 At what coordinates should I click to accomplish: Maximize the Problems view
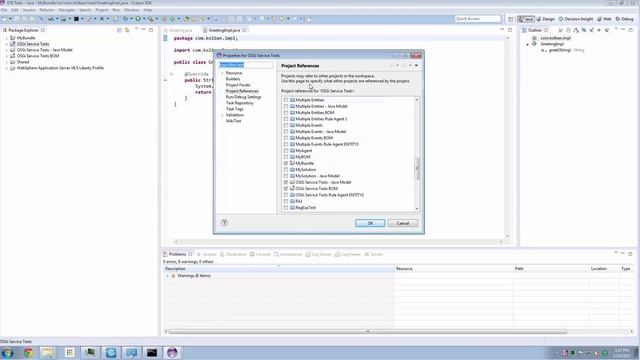pyautogui.click(x=630, y=254)
